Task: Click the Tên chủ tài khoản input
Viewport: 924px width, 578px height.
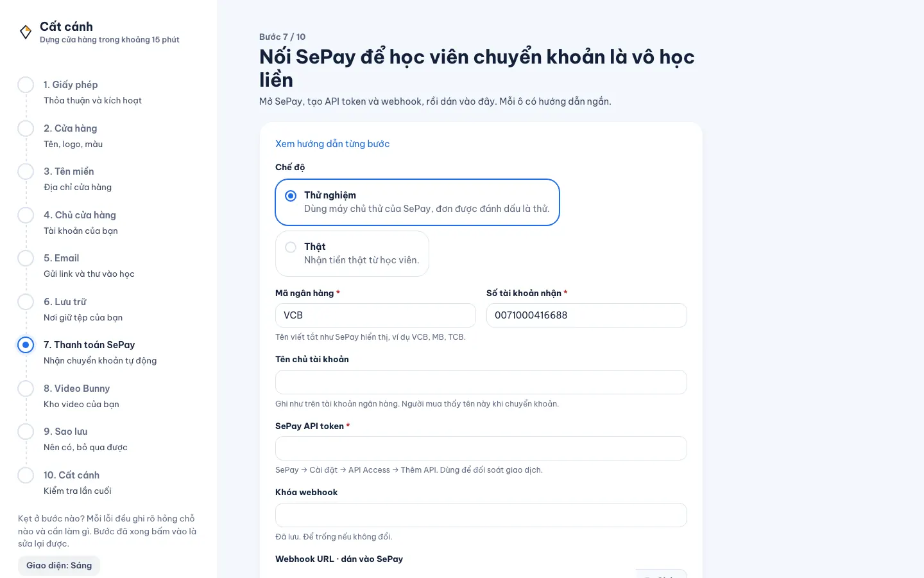Action: [x=481, y=382]
